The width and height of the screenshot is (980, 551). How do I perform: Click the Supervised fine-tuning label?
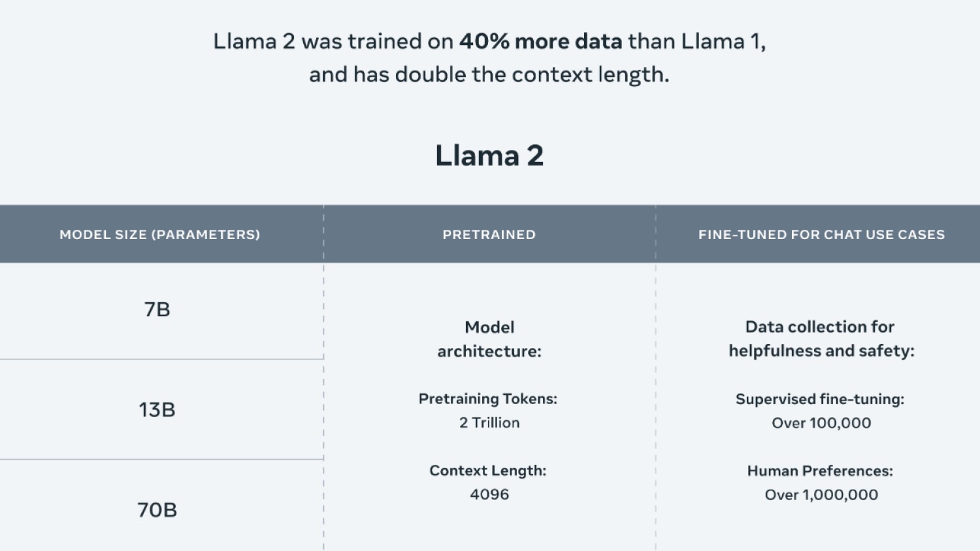[x=820, y=399]
